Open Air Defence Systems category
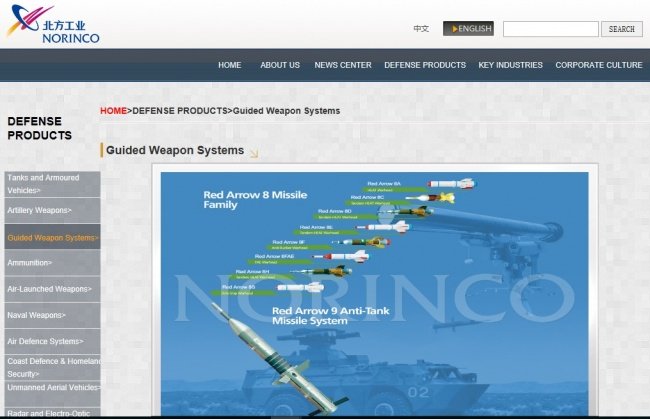This screenshot has height=419, width=650. (52, 341)
